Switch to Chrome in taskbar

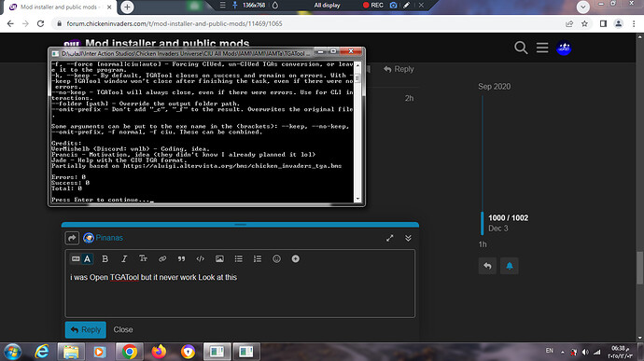130,352
